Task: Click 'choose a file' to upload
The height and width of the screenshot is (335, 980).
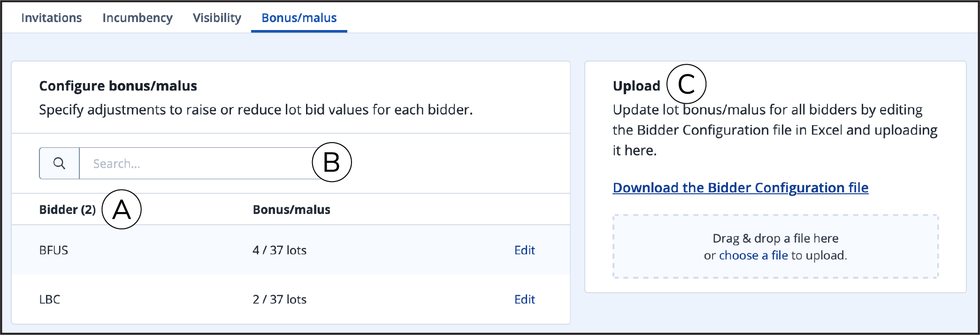Action: [x=753, y=255]
